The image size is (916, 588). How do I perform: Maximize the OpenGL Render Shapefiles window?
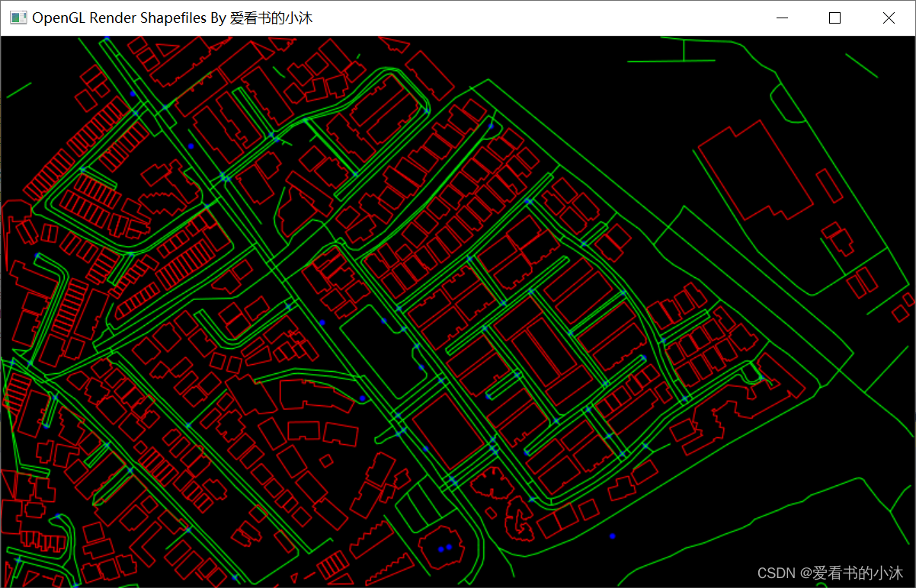click(834, 18)
